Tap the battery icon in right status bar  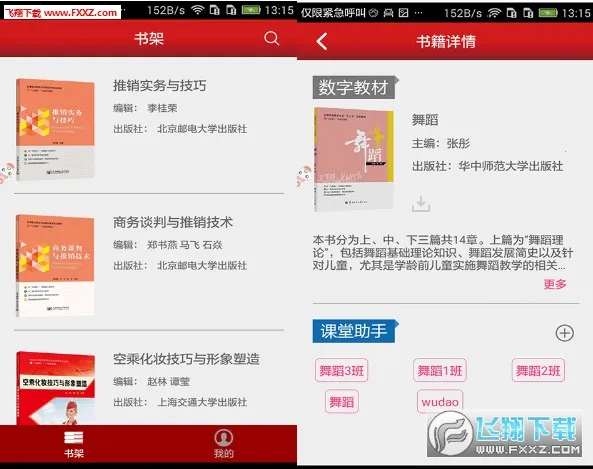point(548,13)
